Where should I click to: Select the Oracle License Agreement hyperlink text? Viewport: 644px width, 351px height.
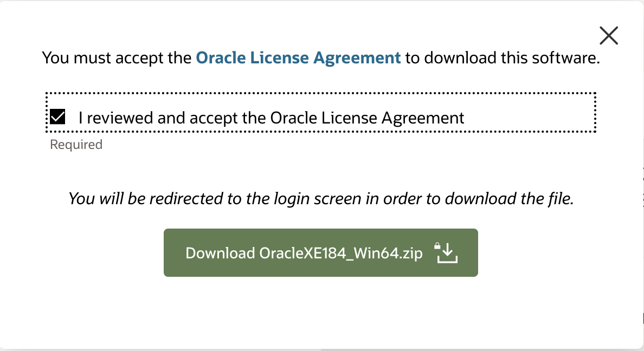pos(298,57)
